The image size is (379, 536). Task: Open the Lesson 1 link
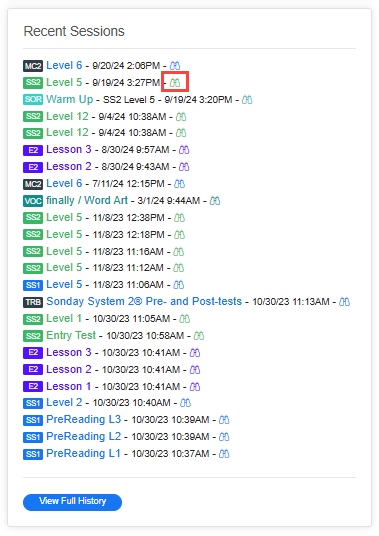click(x=69, y=387)
